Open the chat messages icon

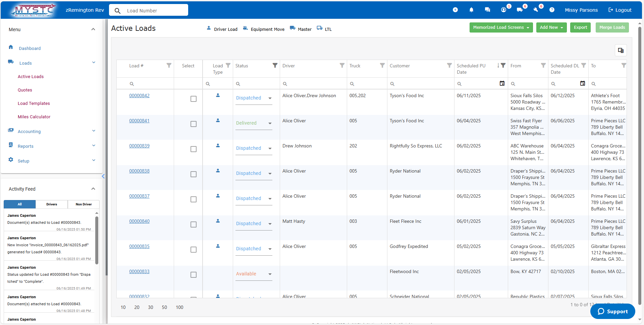pos(487,10)
